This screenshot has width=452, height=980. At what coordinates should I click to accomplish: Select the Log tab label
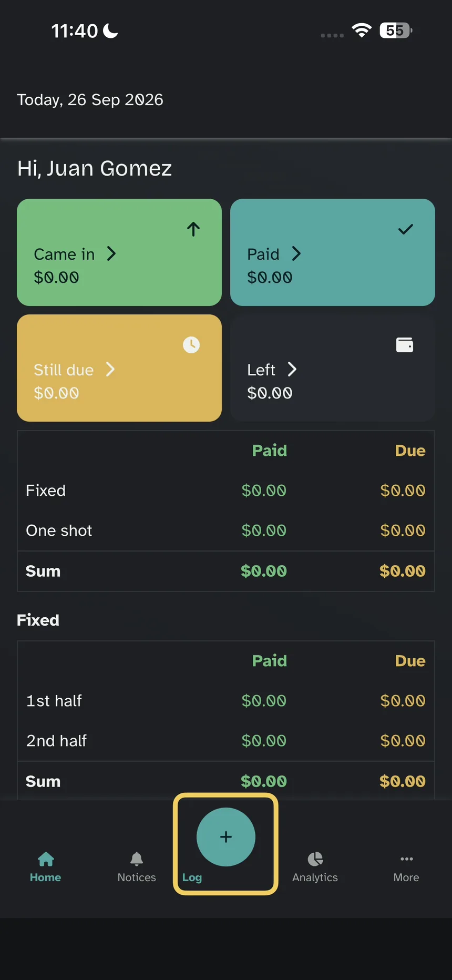click(x=192, y=877)
